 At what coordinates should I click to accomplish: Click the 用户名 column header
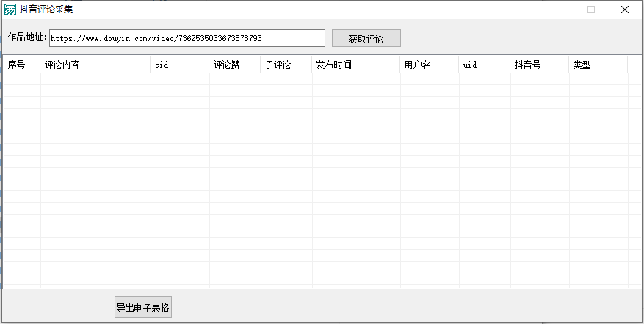(x=430, y=65)
